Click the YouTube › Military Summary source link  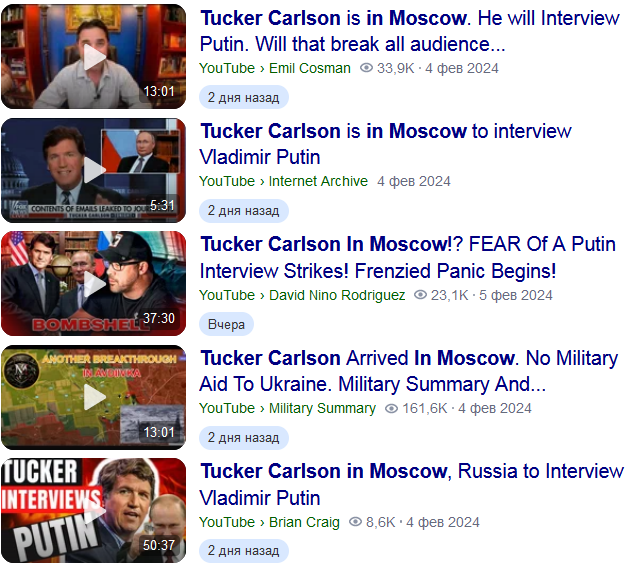[287, 408]
